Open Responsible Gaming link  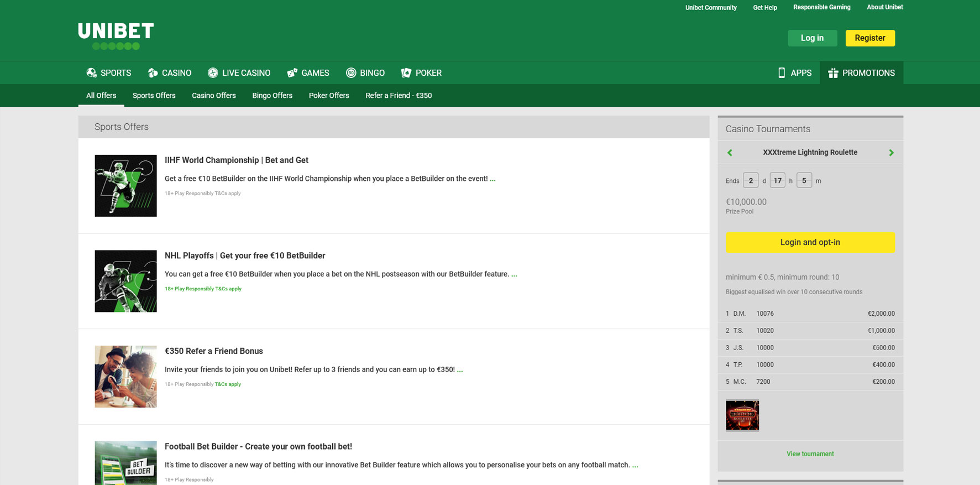(822, 7)
